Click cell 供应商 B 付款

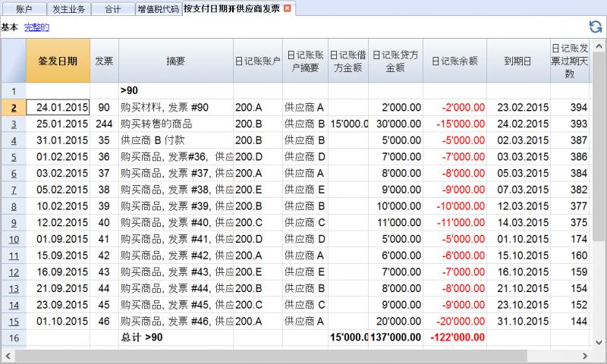point(176,140)
